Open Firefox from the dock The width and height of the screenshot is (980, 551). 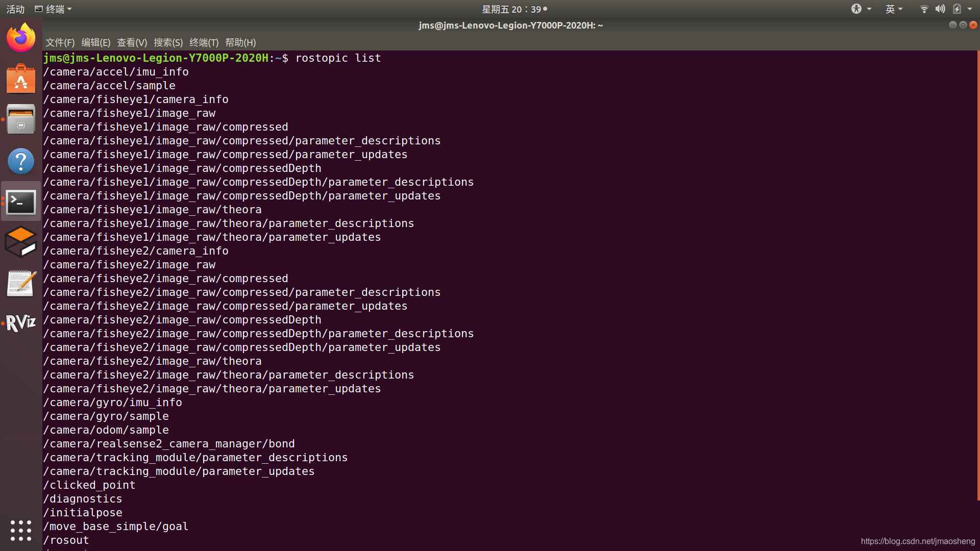pyautogui.click(x=21, y=37)
